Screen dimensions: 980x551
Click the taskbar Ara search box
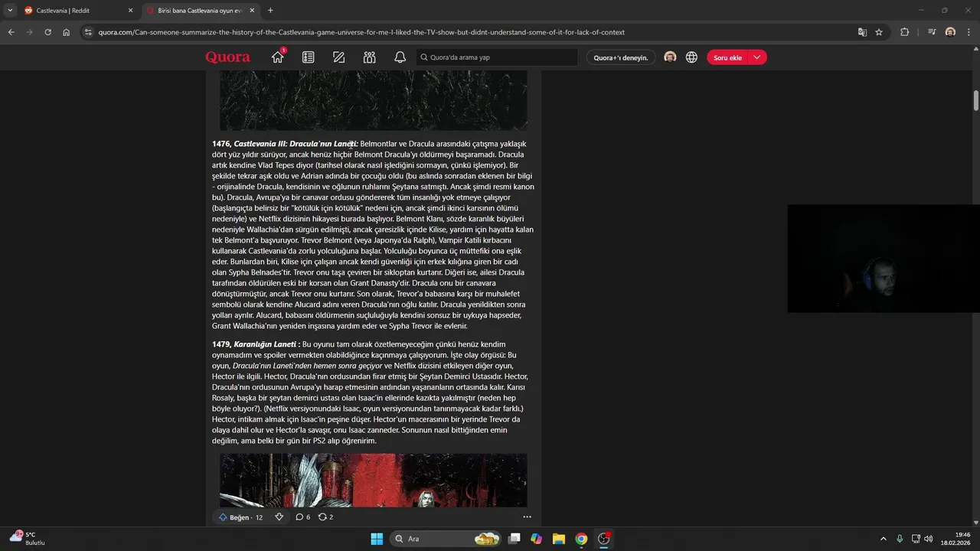(x=447, y=539)
